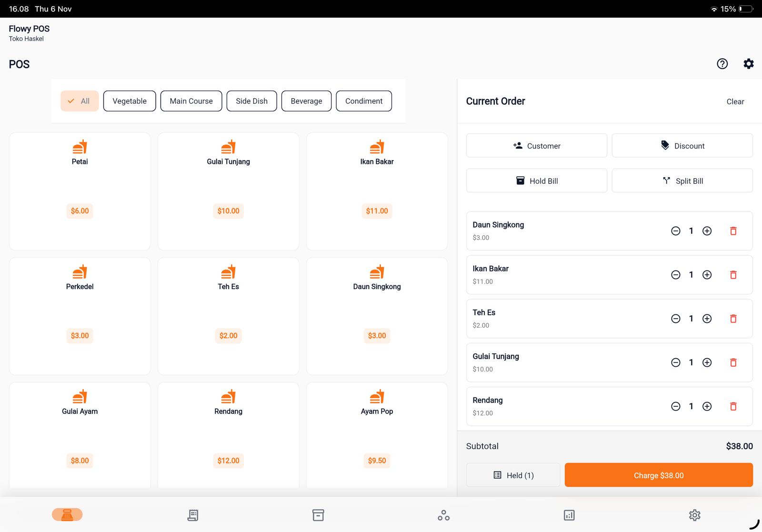The height and width of the screenshot is (532, 762).
Task: Open the inventory box icon in bottom bar
Action: (x=318, y=515)
